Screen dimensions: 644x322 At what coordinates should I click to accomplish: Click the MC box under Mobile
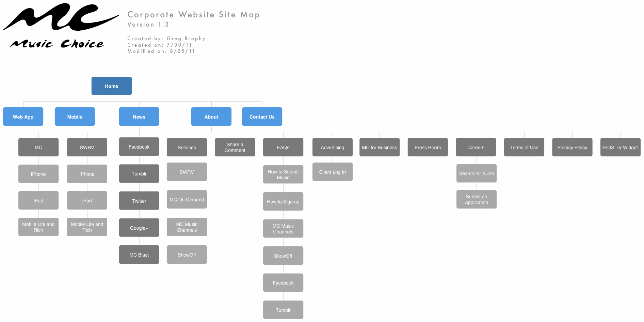[x=38, y=147]
